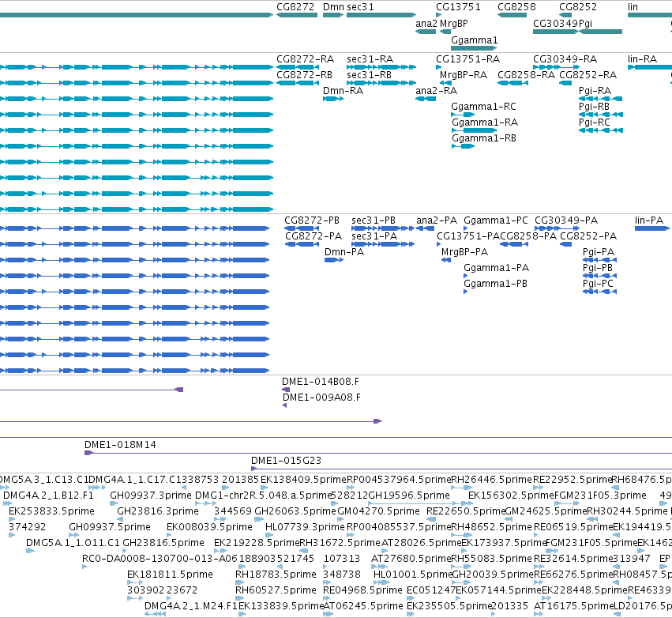Select the EK181811.5prime EST label
The width and height of the screenshot is (672, 618).
pos(170,575)
